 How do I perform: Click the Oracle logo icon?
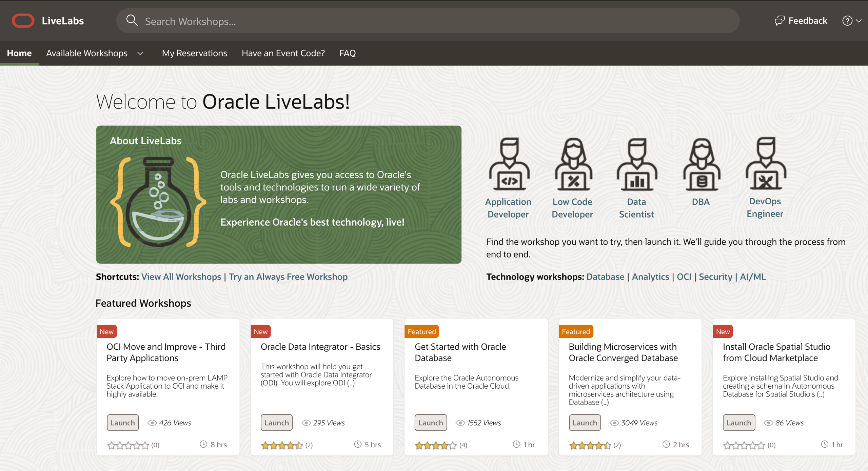[23, 21]
